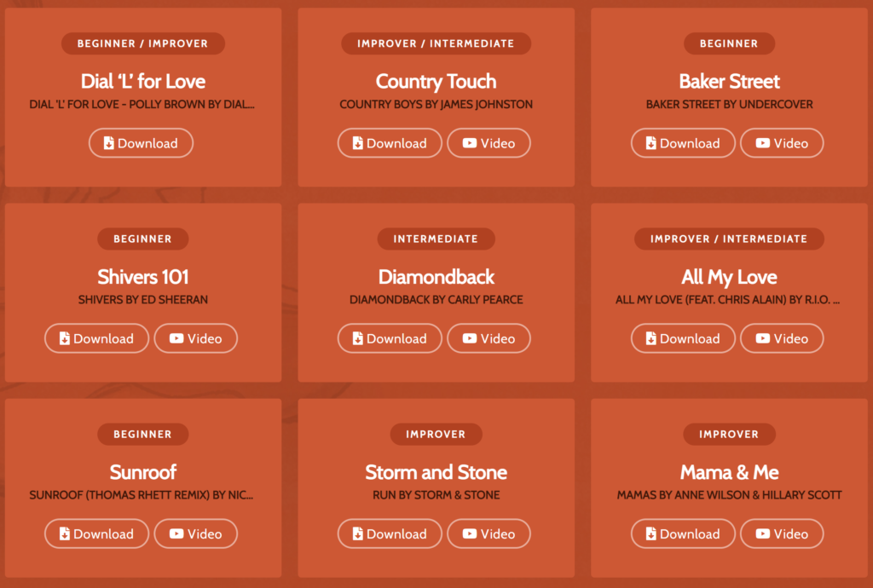Click "Country Boys by James Johnston" text
The image size is (873, 588).
436,104
